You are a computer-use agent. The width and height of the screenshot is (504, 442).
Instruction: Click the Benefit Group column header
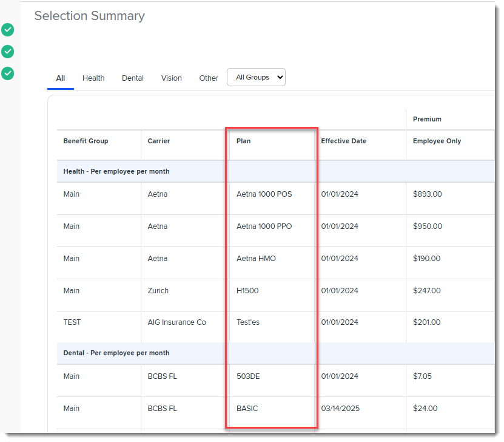[86, 141]
